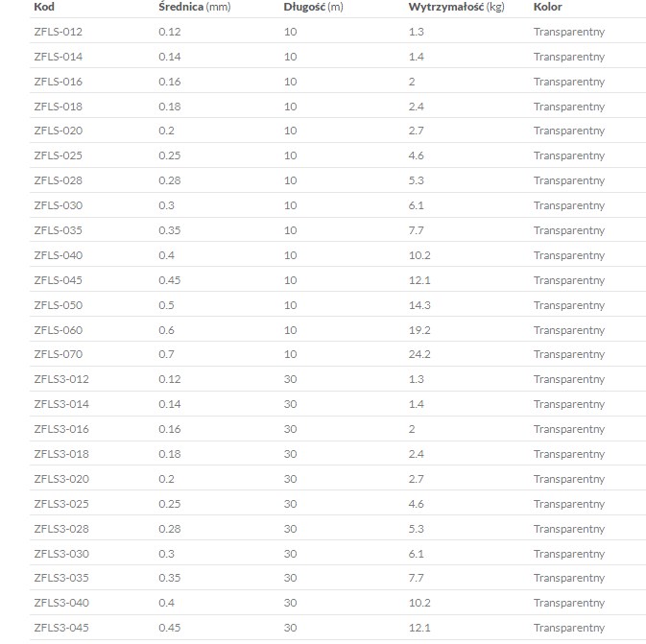Viewport: 646px width, 644px height.
Task: Click the Kod column header
Action: tap(44, 7)
